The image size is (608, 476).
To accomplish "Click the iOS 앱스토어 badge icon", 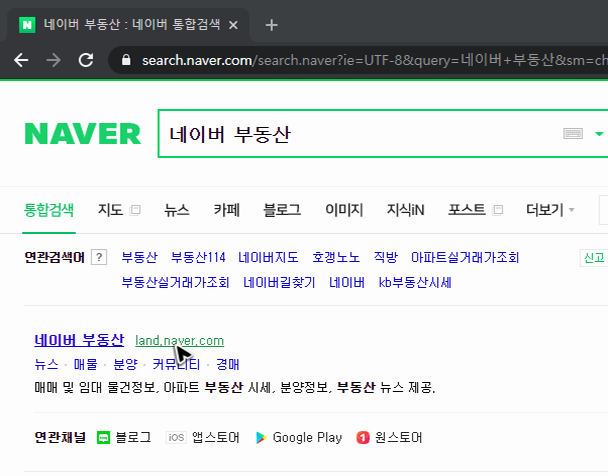I will [x=176, y=438].
